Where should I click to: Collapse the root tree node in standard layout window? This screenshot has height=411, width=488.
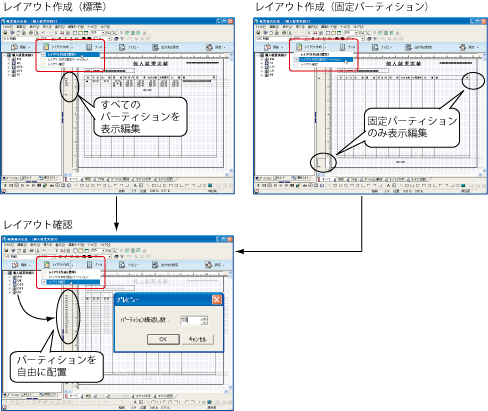tap(5, 55)
